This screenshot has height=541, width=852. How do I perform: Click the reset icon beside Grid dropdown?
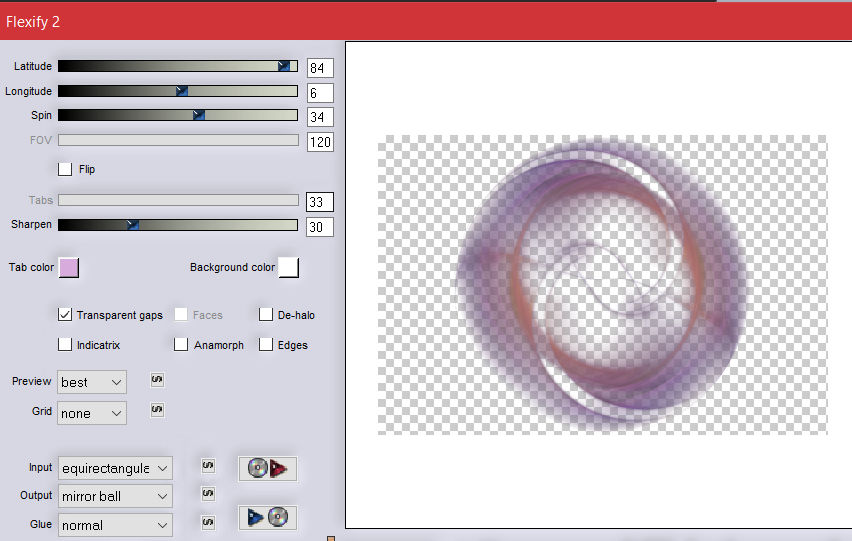coord(157,410)
